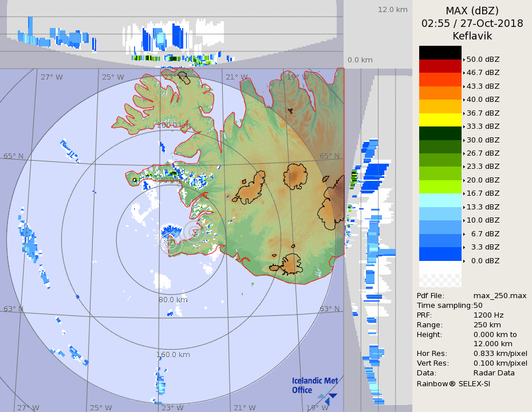Select the 02:55 / 27-Oct-2018 timestamp
This screenshot has width=532, height=412.
tap(472, 23)
